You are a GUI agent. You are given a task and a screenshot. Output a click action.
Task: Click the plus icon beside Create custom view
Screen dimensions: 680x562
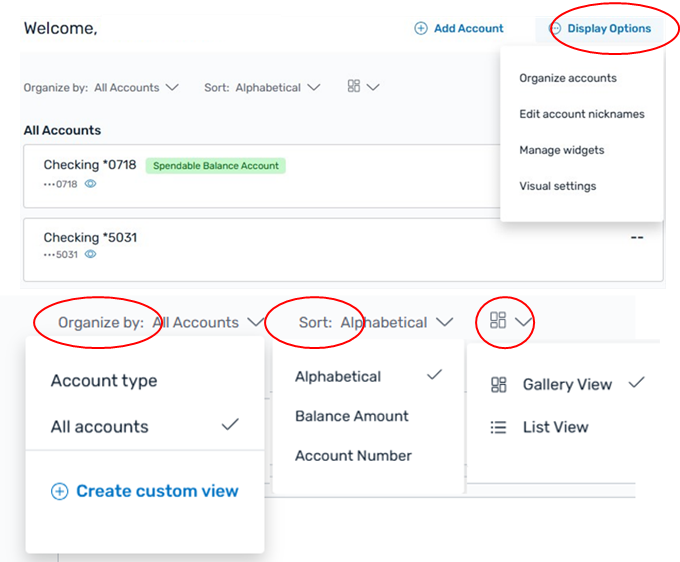point(60,491)
